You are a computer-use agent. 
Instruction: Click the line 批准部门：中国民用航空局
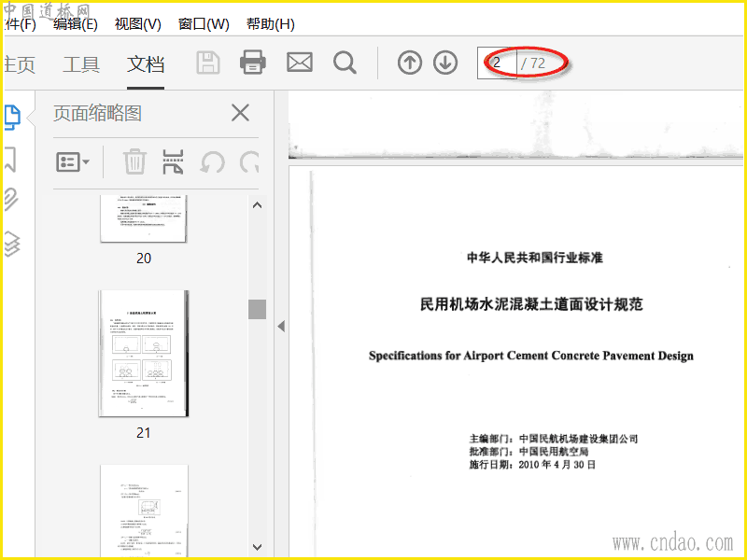(x=529, y=452)
